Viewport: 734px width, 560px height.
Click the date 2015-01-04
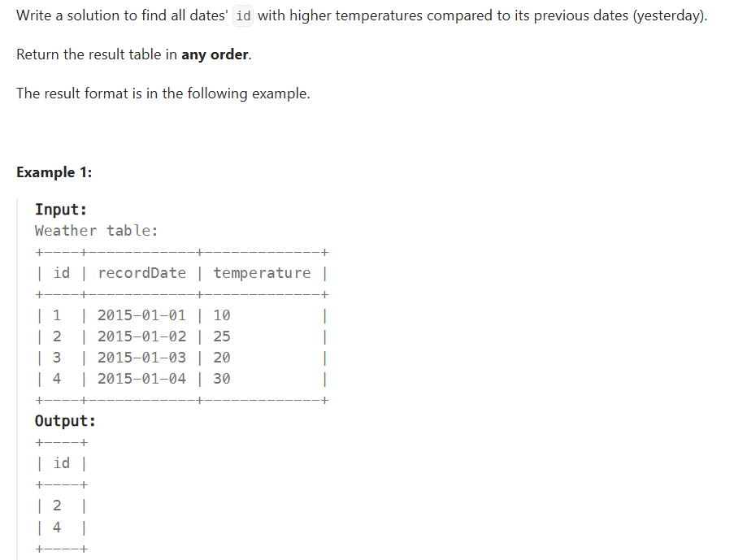point(141,378)
